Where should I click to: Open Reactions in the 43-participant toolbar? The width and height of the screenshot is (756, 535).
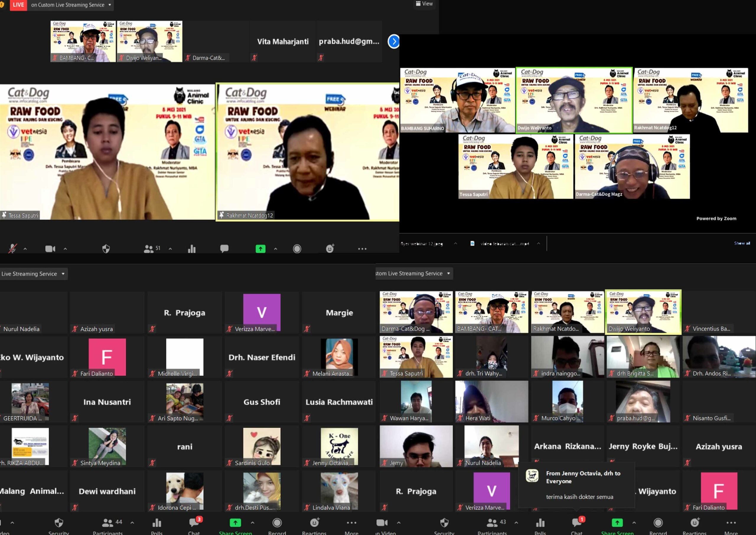coord(694,526)
